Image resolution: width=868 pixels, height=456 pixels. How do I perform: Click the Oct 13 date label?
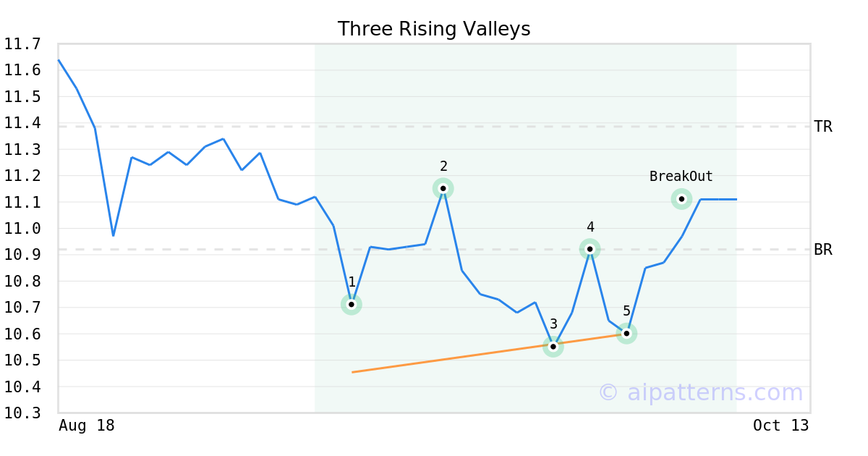780,426
